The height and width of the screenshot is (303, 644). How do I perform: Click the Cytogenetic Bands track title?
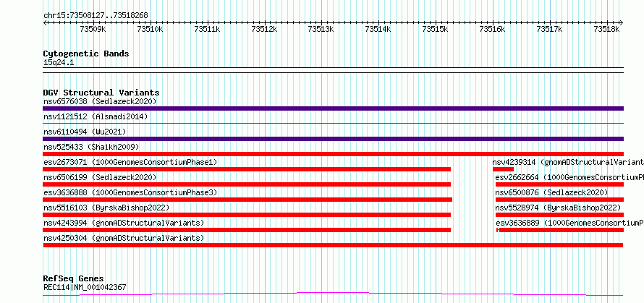point(86,54)
